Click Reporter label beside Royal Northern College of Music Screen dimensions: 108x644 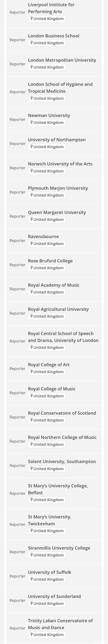pos(17,441)
